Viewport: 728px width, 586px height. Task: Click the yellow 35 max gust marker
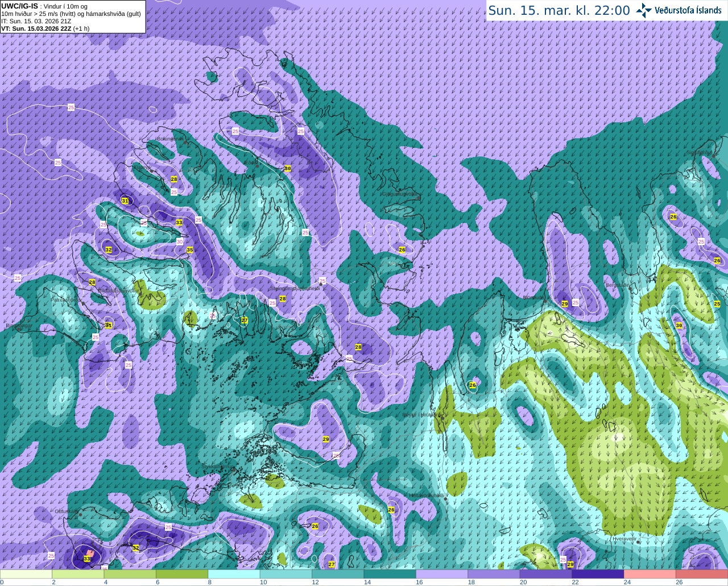coord(190,250)
